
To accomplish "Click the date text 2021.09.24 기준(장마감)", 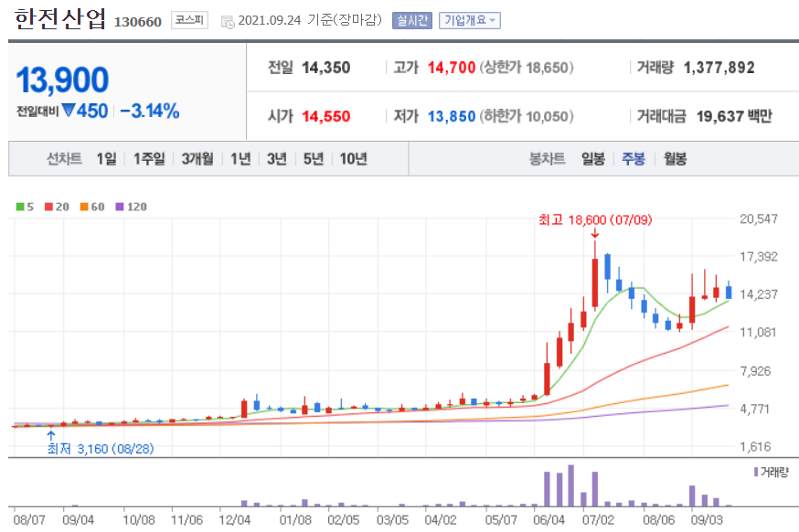I will (310, 20).
